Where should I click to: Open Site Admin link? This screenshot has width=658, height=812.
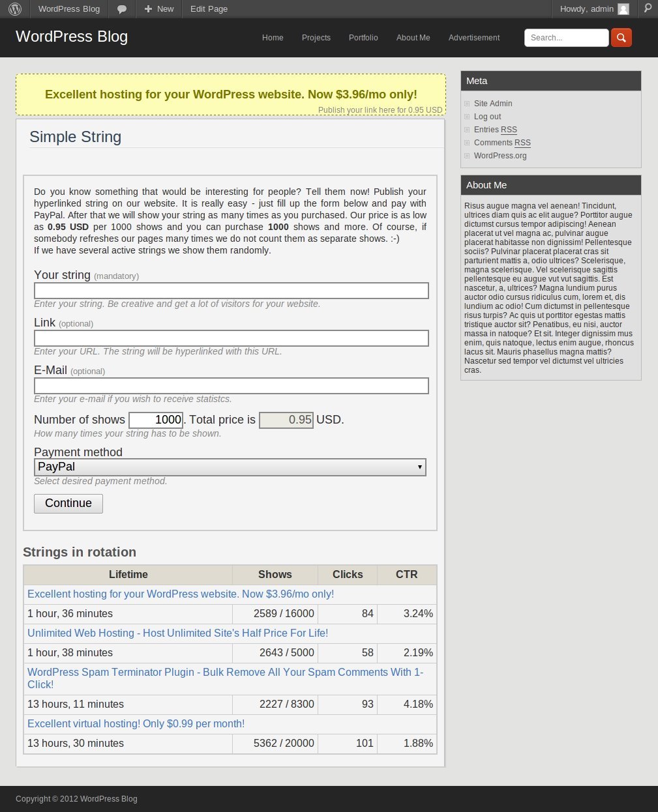pos(493,104)
